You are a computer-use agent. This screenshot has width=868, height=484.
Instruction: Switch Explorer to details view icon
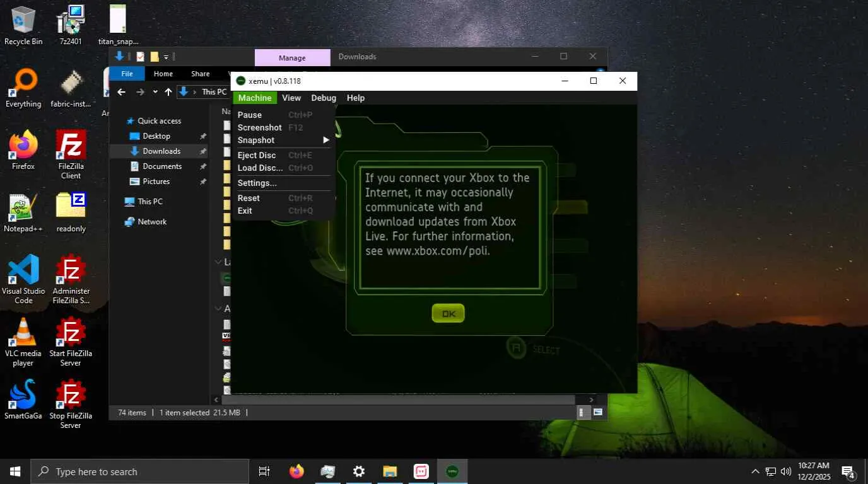(x=584, y=413)
